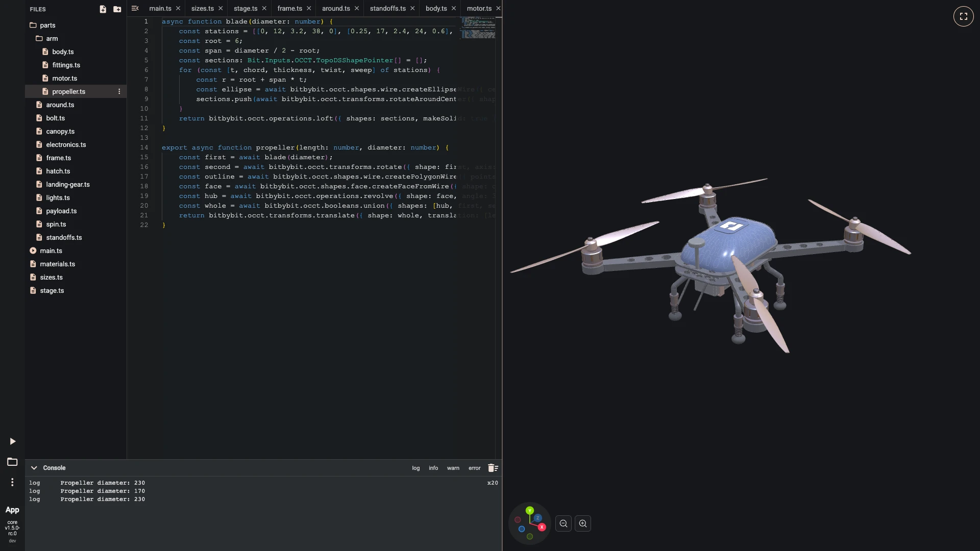This screenshot has width=980, height=551.
Task: Switch to the around.ts tab
Action: point(336,8)
